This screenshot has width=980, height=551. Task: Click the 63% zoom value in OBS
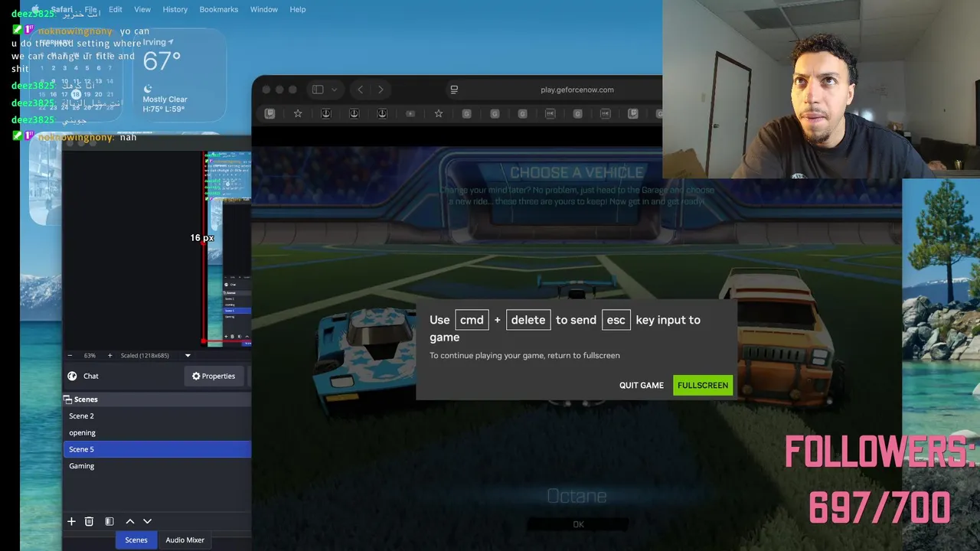click(90, 355)
